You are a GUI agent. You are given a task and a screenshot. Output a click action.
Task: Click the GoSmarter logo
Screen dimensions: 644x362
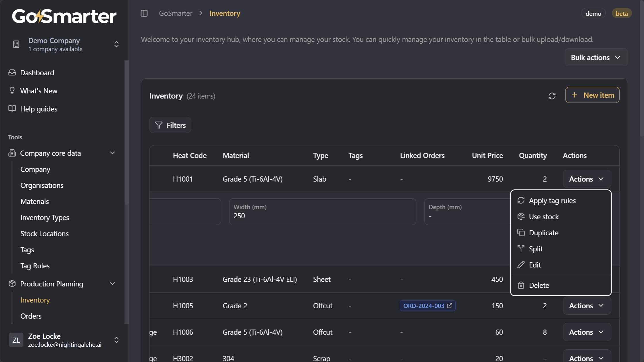64,16
